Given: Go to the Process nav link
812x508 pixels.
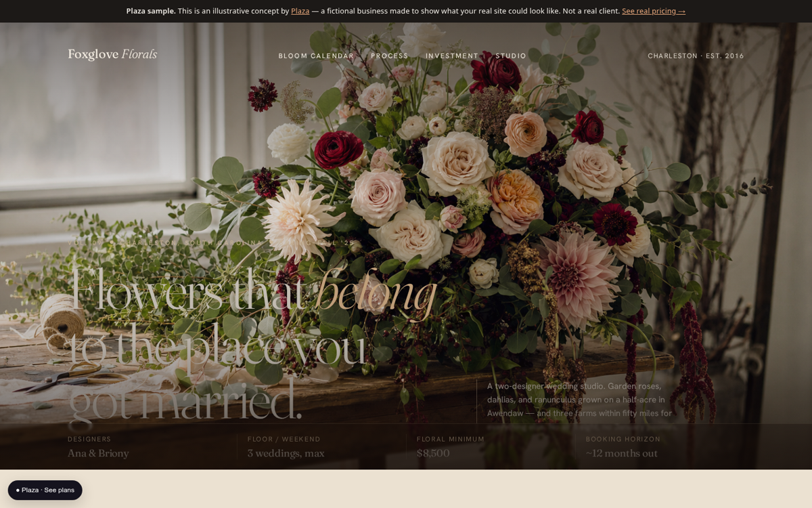Looking at the screenshot, I should [x=390, y=56].
